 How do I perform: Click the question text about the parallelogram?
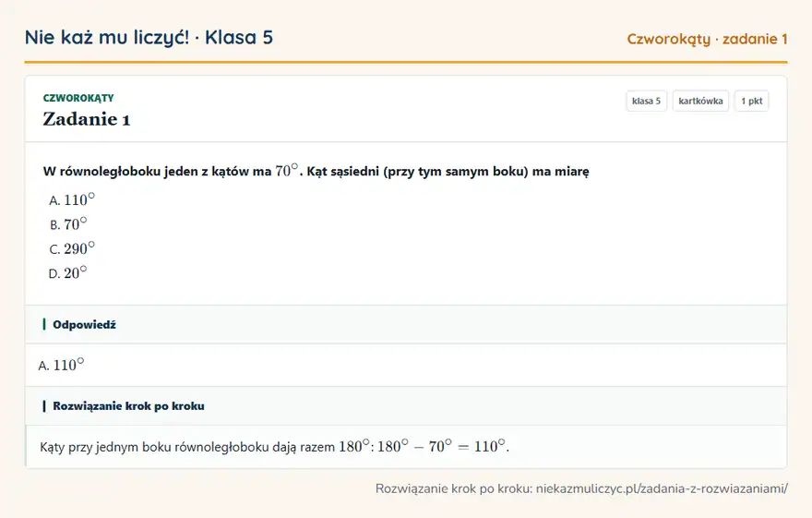tap(316, 171)
